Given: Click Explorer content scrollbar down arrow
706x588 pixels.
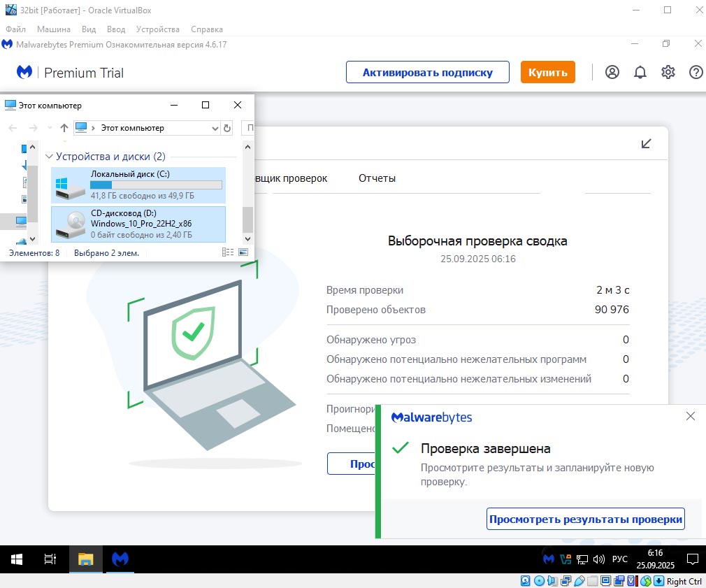Looking at the screenshot, I should click(247, 239).
